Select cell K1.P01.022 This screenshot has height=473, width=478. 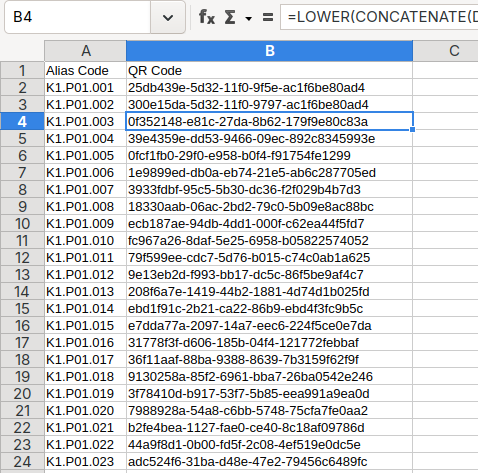[x=86, y=445]
